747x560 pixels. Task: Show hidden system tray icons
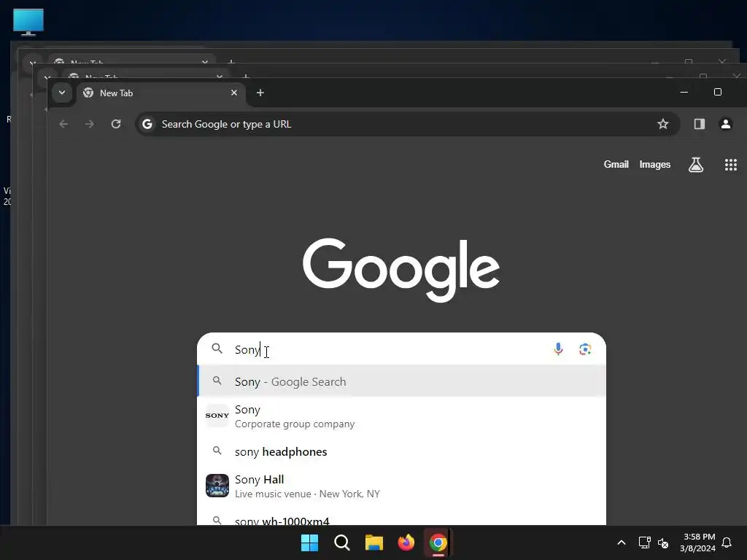622,542
